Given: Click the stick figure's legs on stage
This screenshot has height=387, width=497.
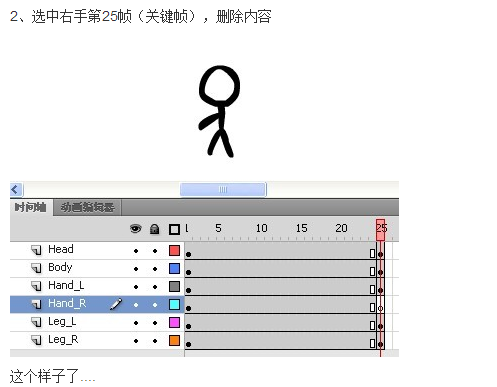Looking at the screenshot, I should pos(220,143).
